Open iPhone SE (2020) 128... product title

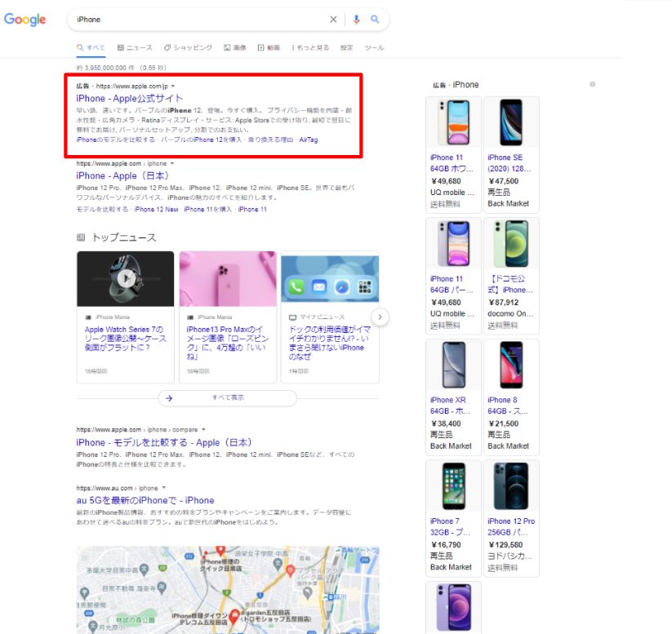[x=510, y=163]
